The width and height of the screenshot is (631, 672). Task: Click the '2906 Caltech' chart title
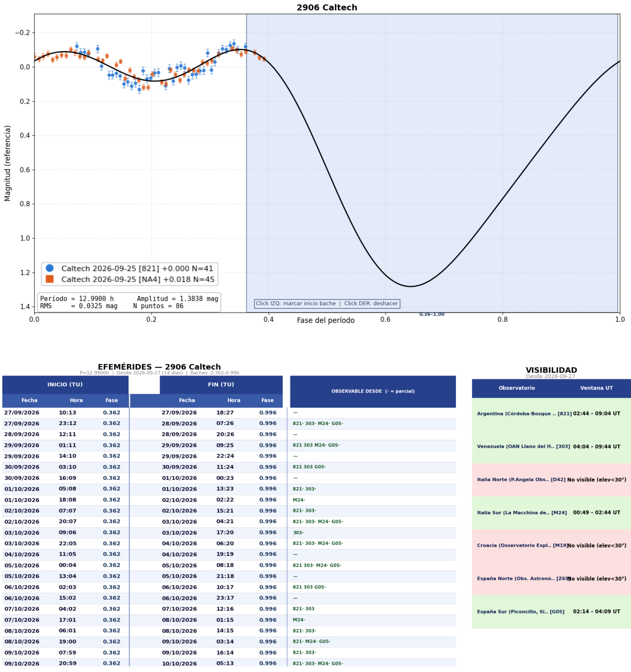click(x=327, y=7)
